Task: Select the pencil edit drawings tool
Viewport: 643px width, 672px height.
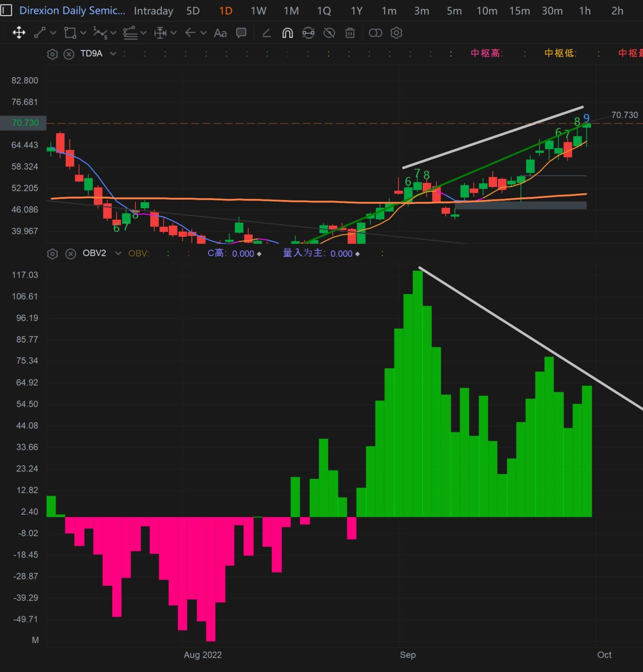Action: point(266,33)
